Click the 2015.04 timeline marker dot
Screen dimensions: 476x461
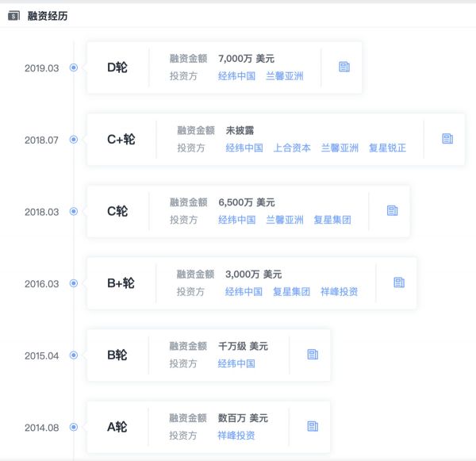click(74, 355)
